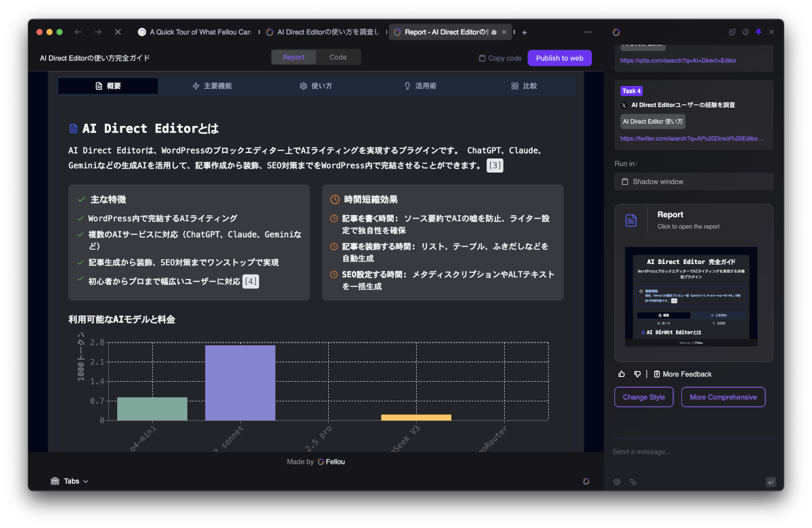This screenshot has height=528, width=812.
Task: Click the green o4-mini chart bar
Action: click(152, 409)
